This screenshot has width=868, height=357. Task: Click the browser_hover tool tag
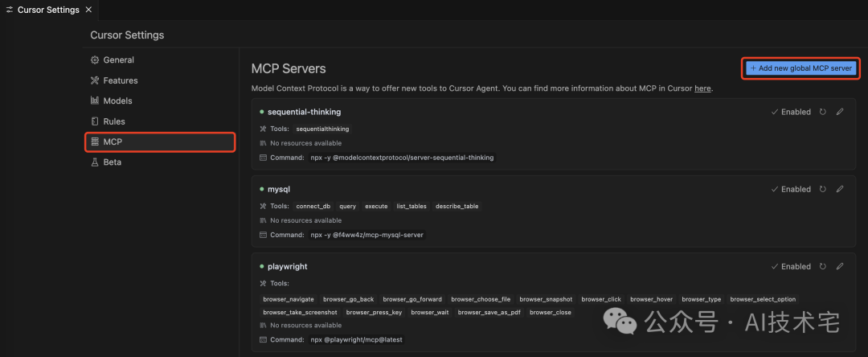[652, 299]
